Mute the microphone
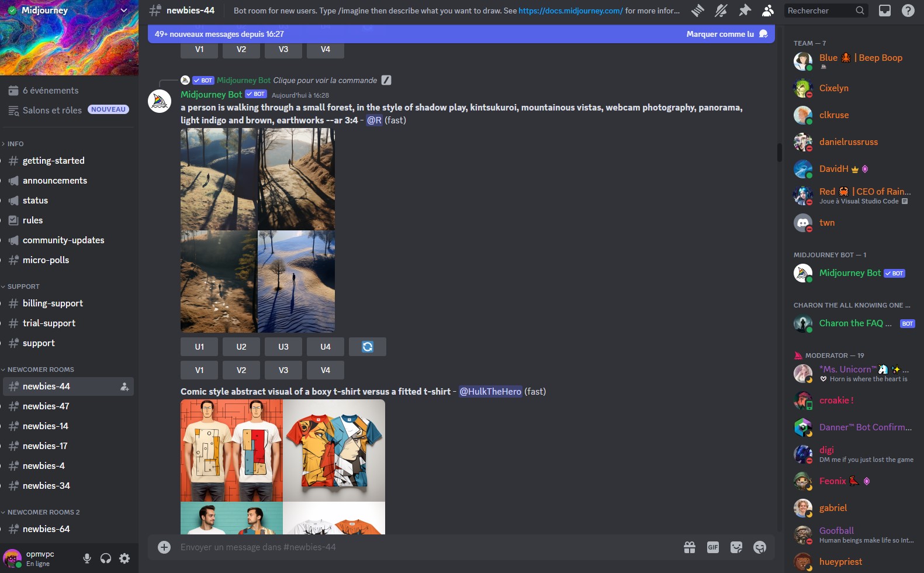The width and height of the screenshot is (924, 573). (x=87, y=558)
